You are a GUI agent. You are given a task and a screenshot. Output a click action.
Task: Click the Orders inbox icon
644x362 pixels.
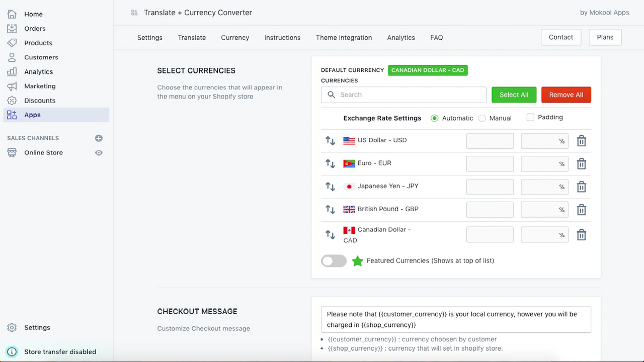tap(12, 29)
